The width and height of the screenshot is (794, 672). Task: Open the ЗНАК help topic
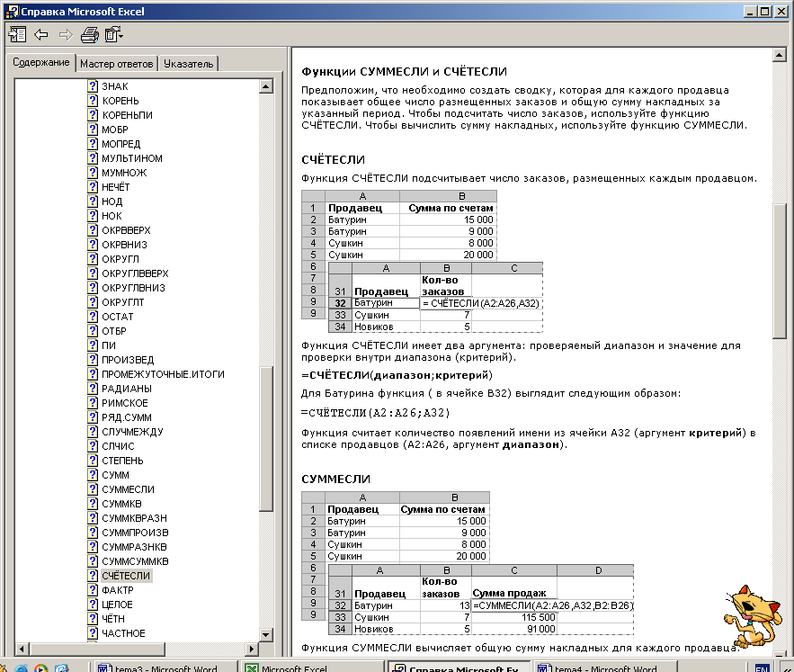[x=115, y=86]
